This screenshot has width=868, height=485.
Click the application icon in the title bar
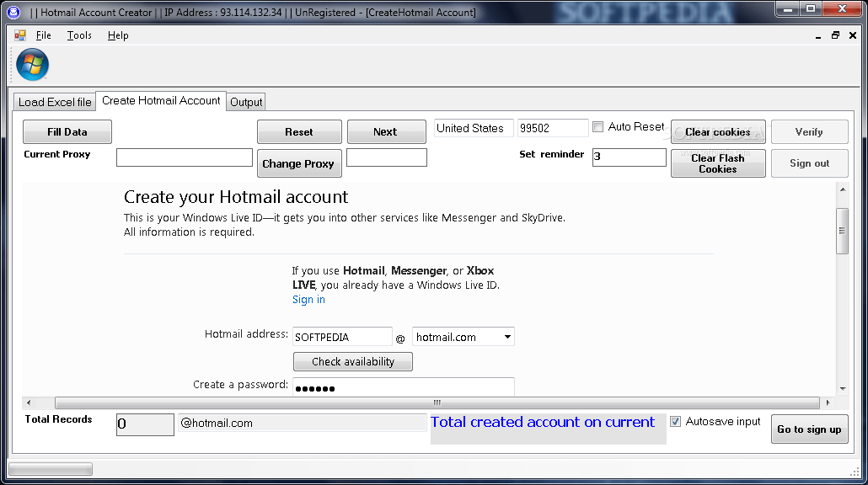pos(12,12)
